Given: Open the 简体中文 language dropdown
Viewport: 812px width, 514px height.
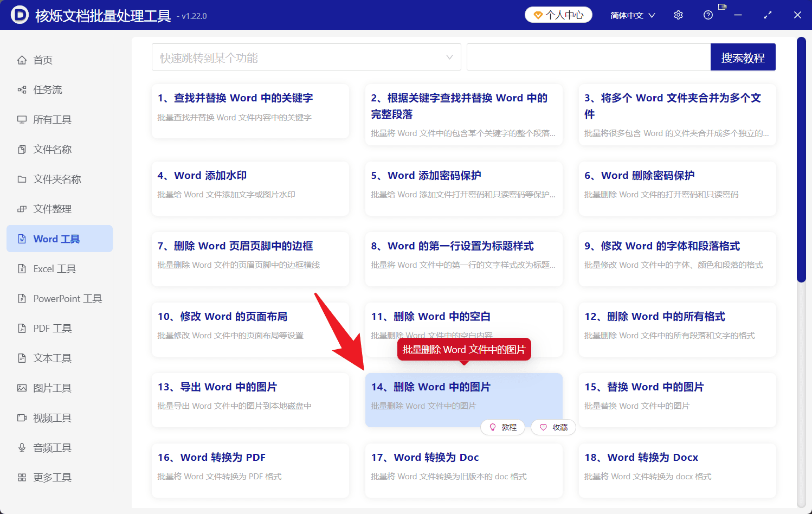Looking at the screenshot, I should pos(632,15).
